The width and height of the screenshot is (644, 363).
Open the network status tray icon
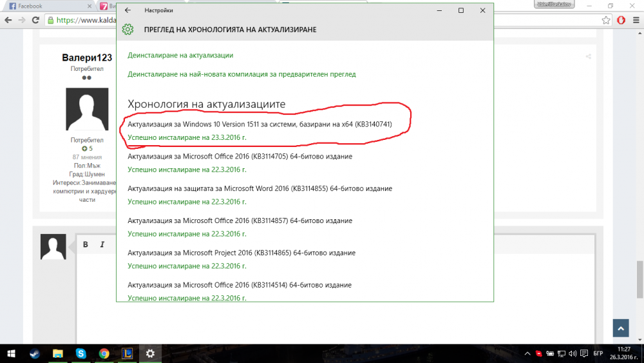pos(562,353)
